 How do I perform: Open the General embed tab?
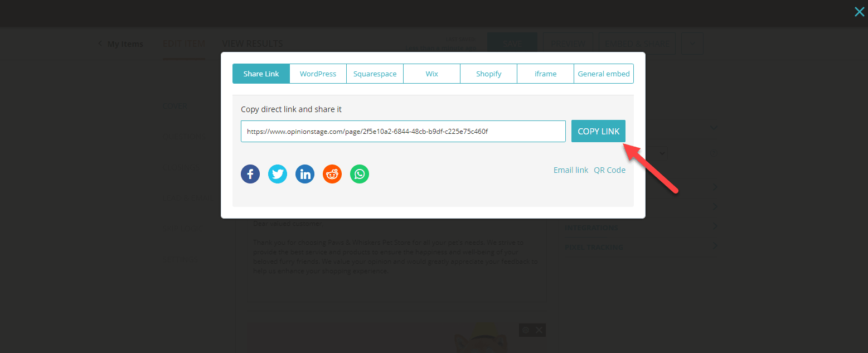click(603, 73)
